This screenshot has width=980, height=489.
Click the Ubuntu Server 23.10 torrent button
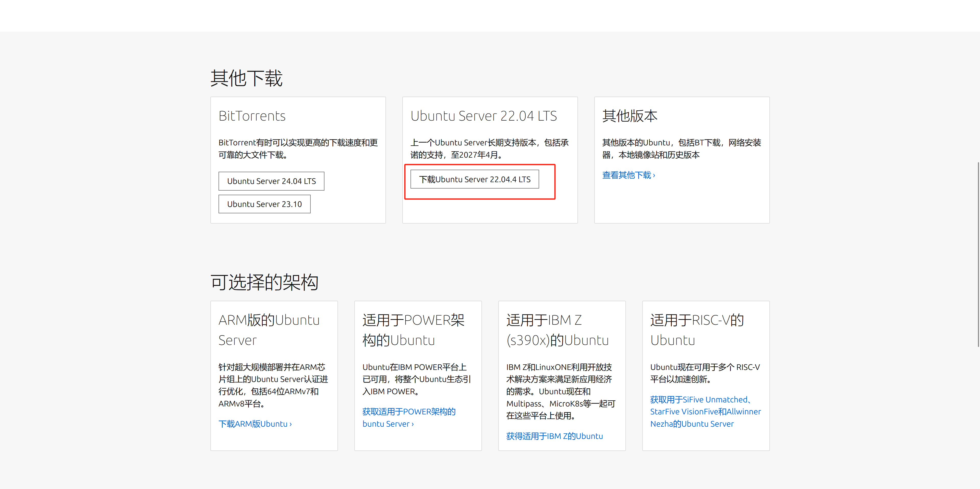pyautogui.click(x=264, y=204)
